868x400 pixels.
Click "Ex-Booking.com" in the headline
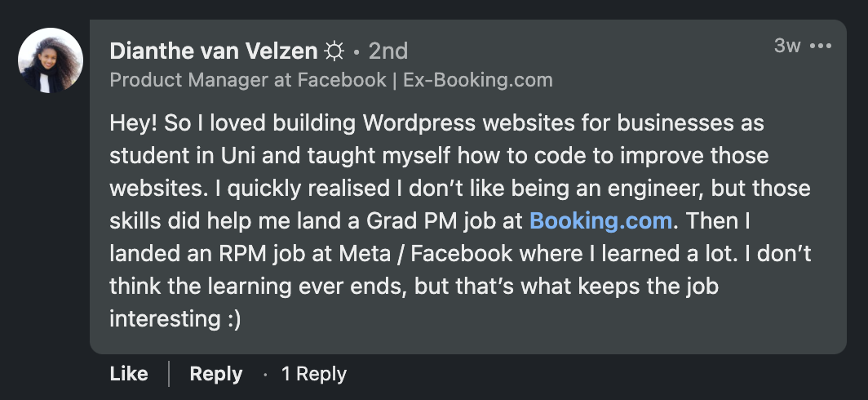point(478,80)
